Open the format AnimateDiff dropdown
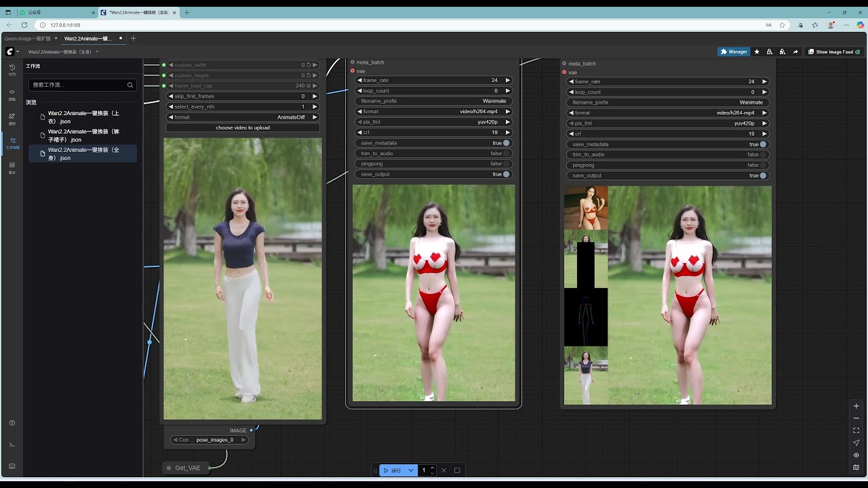This screenshot has width=868, height=488. point(243,117)
